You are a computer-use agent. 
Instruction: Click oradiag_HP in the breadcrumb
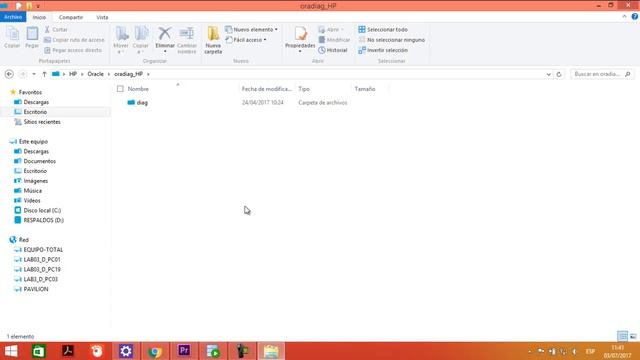tap(129, 74)
